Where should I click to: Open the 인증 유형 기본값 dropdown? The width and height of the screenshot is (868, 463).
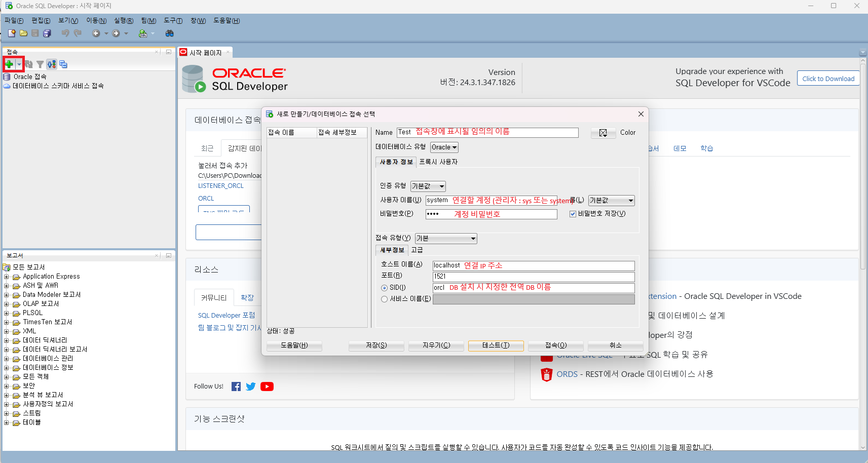428,186
